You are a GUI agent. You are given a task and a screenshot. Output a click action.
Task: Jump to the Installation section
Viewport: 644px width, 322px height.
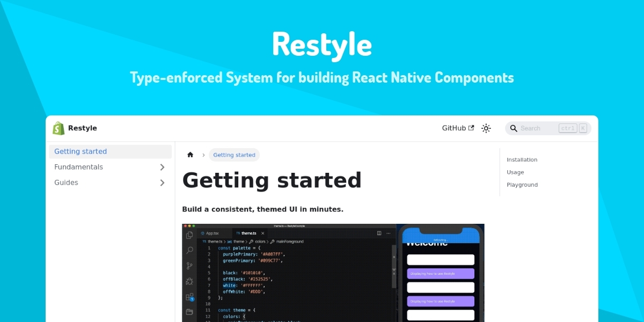click(x=522, y=160)
